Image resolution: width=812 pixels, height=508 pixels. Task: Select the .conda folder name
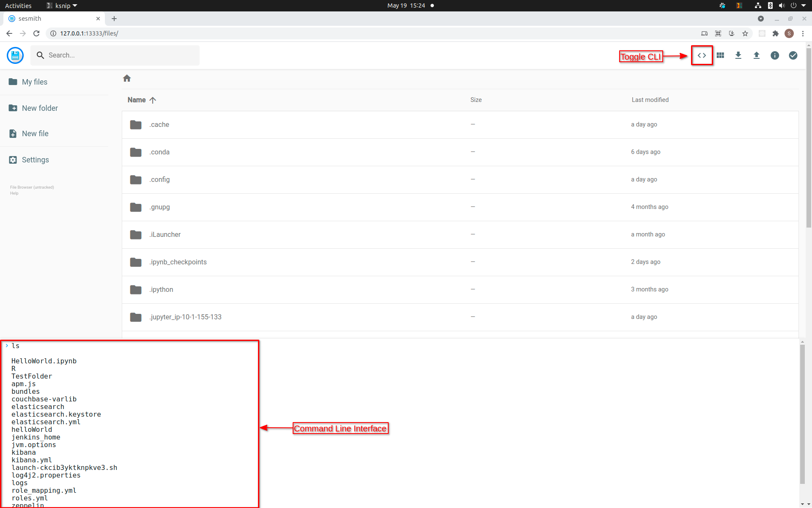coord(159,152)
